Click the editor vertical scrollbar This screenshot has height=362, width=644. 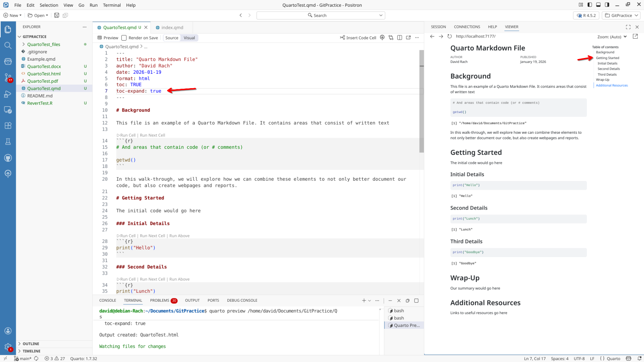point(421,101)
